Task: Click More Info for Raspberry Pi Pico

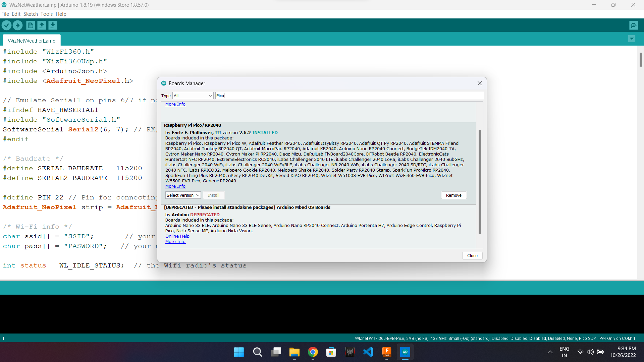Action: pos(175,186)
